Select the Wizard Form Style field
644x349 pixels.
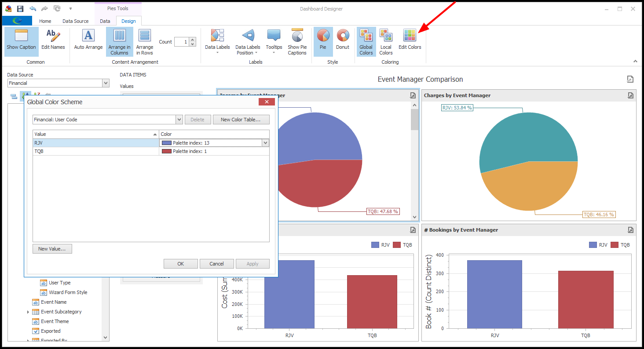pos(68,292)
